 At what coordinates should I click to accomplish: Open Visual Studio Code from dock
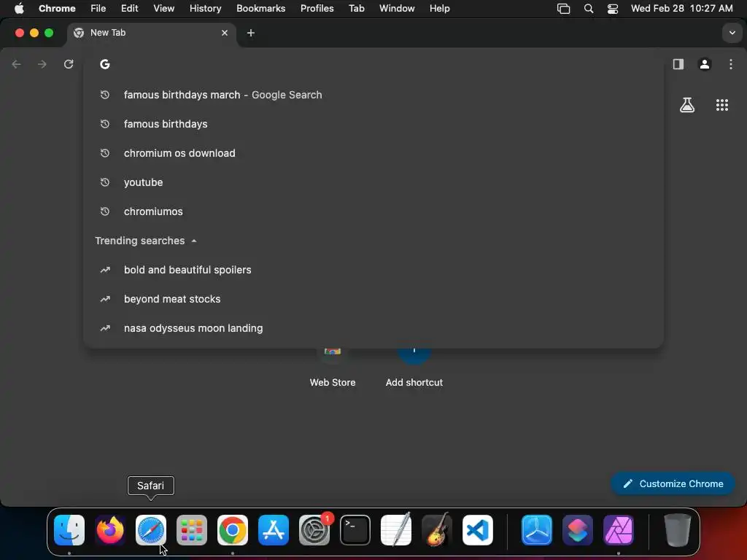point(477,530)
